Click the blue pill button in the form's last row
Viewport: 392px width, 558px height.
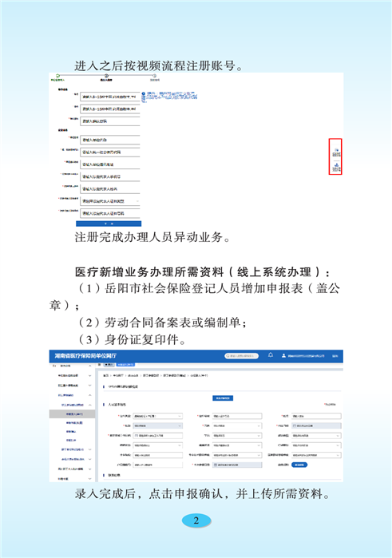(x=299, y=465)
